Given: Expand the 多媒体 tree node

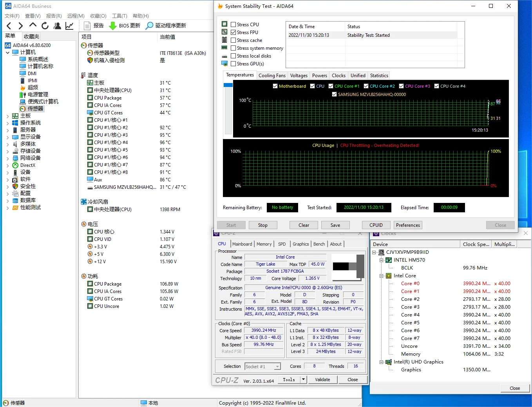Looking at the screenshot, I should (7, 144).
